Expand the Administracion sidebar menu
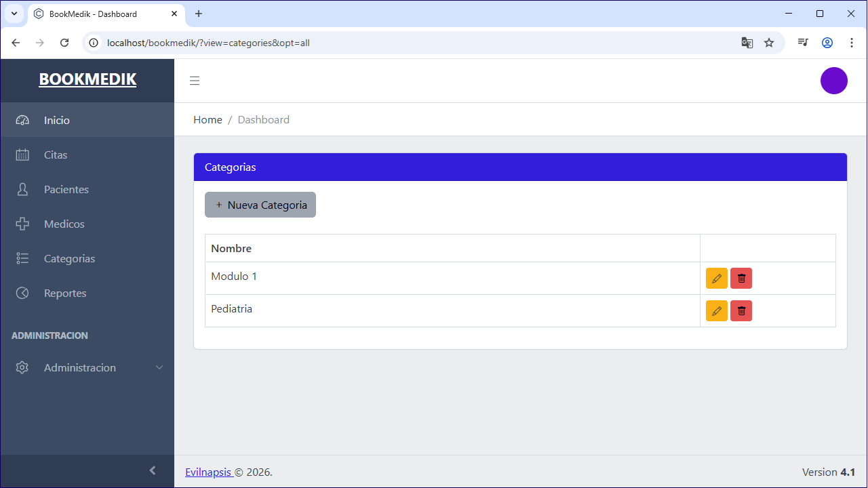 pos(87,367)
